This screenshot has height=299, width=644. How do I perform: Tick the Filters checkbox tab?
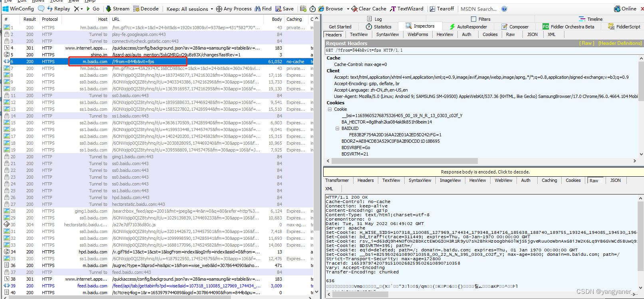tap(481, 19)
